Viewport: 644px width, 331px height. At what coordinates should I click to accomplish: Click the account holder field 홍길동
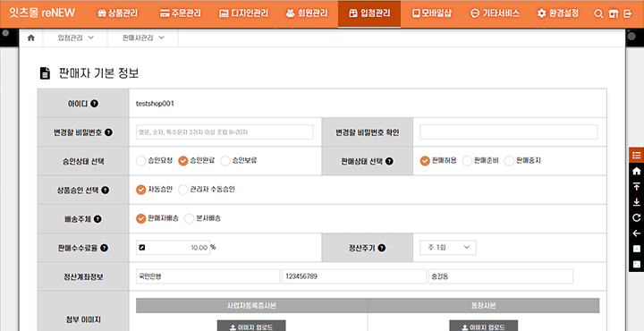pyautogui.click(x=501, y=276)
